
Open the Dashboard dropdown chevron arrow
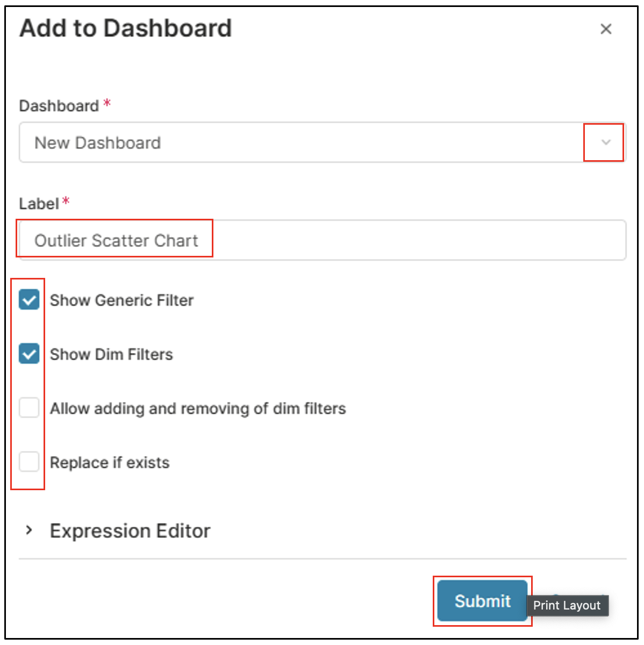[x=606, y=142]
